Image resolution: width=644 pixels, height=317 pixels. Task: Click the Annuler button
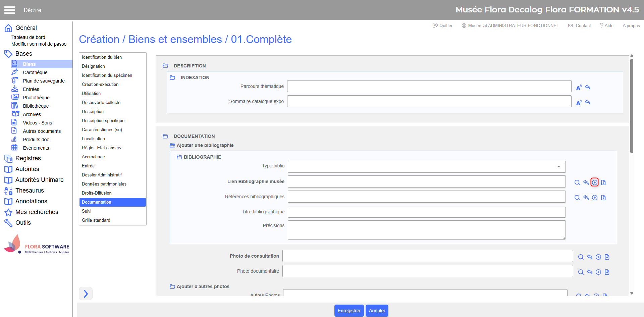[x=377, y=311]
